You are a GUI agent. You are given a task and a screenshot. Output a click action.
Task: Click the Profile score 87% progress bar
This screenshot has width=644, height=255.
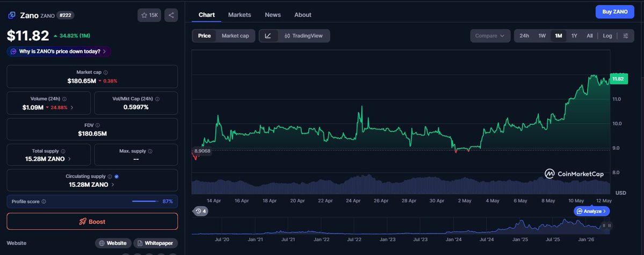click(x=144, y=202)
